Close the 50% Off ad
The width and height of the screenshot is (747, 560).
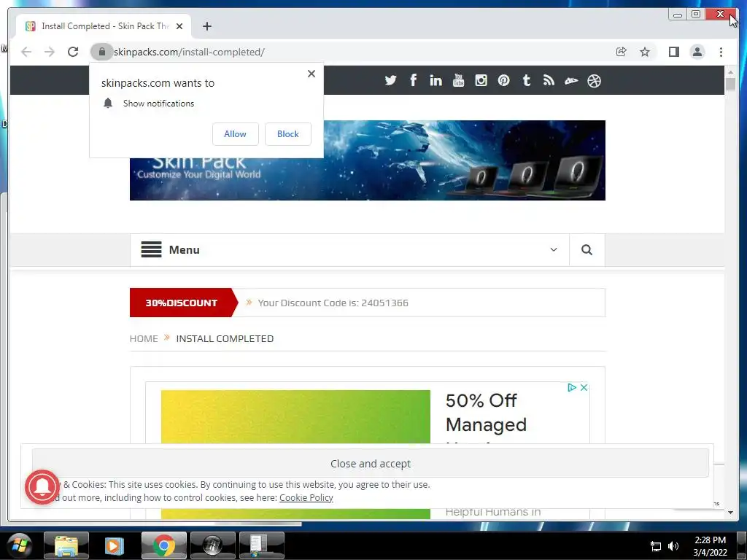pyautogui.click(x=584, y=388)
